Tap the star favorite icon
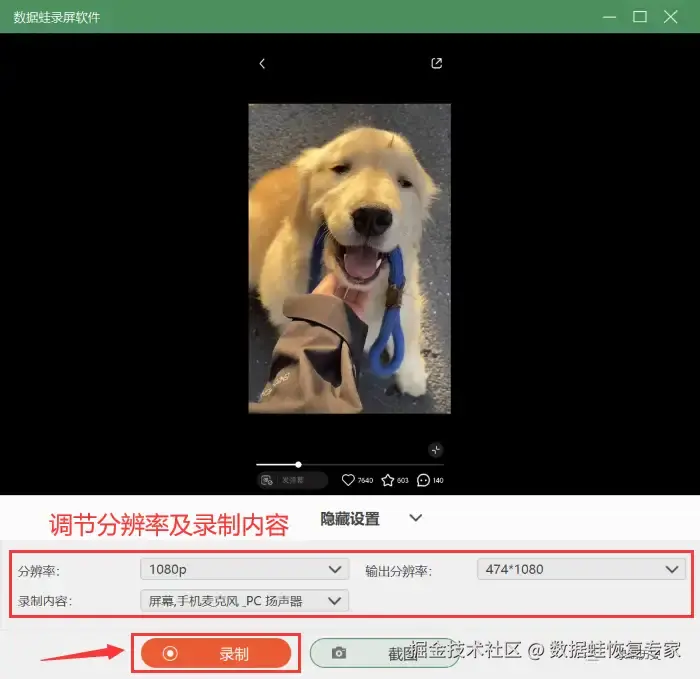Viewport: 700px width, 679px height. 388,480
